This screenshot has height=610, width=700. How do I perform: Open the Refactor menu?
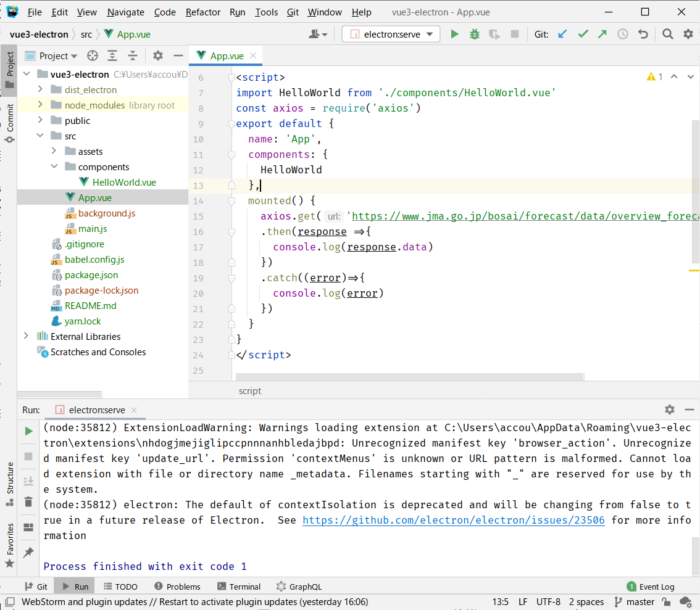pyautogui.click(x=202, y=12)
